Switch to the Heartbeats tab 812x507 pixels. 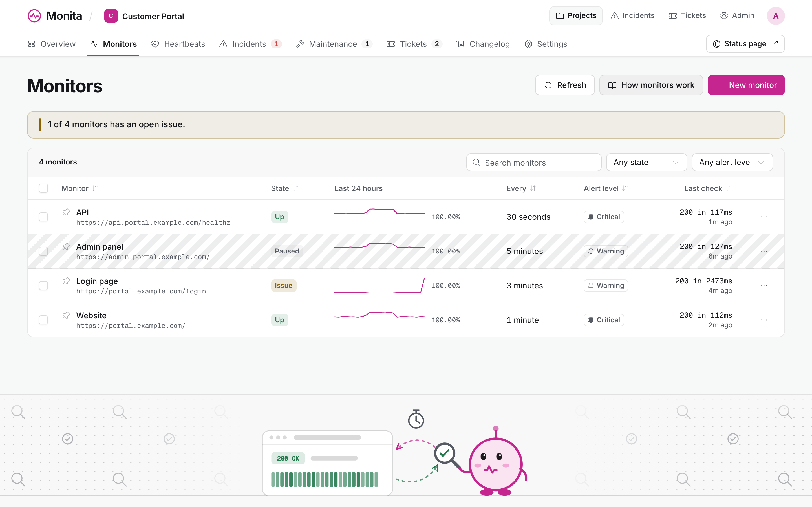point(178,44)
